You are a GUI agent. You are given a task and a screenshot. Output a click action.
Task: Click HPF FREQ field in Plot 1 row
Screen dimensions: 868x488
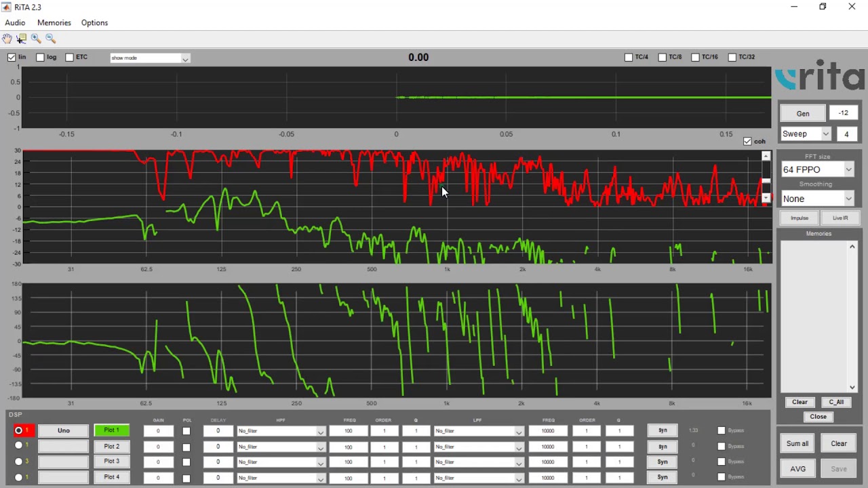(x=349, y=431)
